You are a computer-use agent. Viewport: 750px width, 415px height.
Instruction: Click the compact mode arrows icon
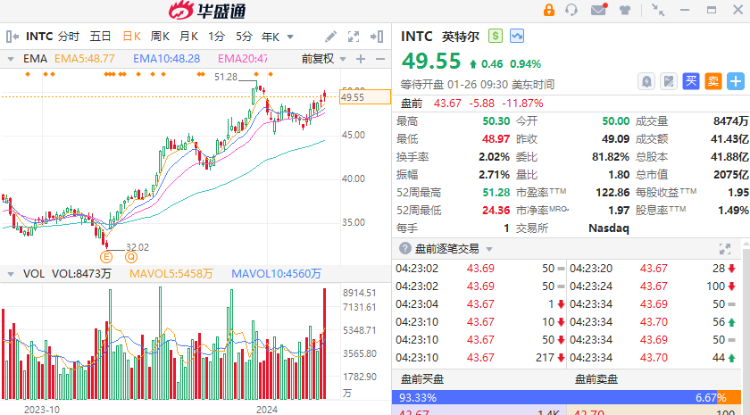pyautogui.click(x=658, y=10)
